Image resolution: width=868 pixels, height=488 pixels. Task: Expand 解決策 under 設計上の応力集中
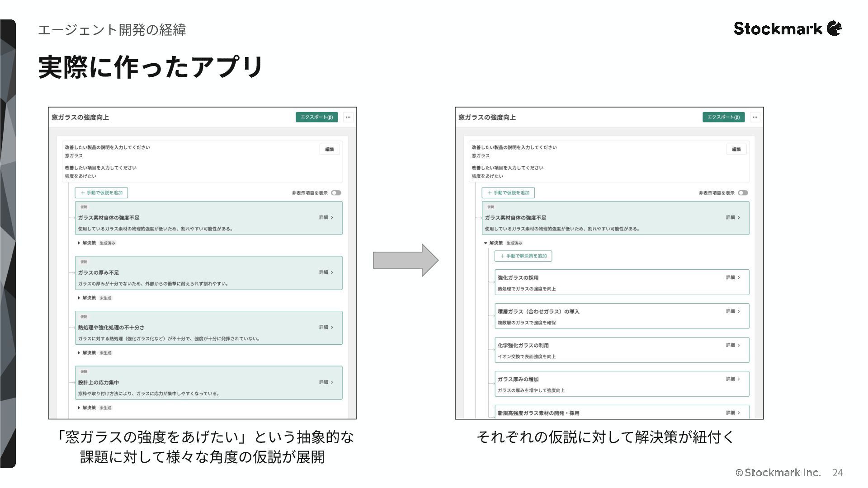coord(79,408)
